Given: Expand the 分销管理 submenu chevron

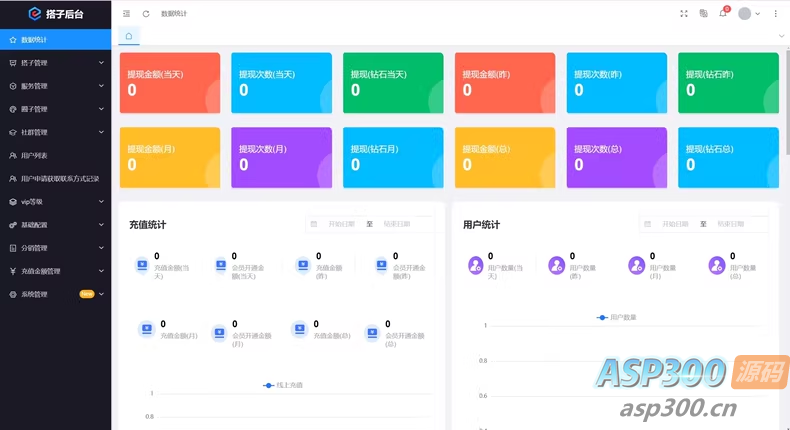Looking at the screenshot, I should [x=101, y=248].
